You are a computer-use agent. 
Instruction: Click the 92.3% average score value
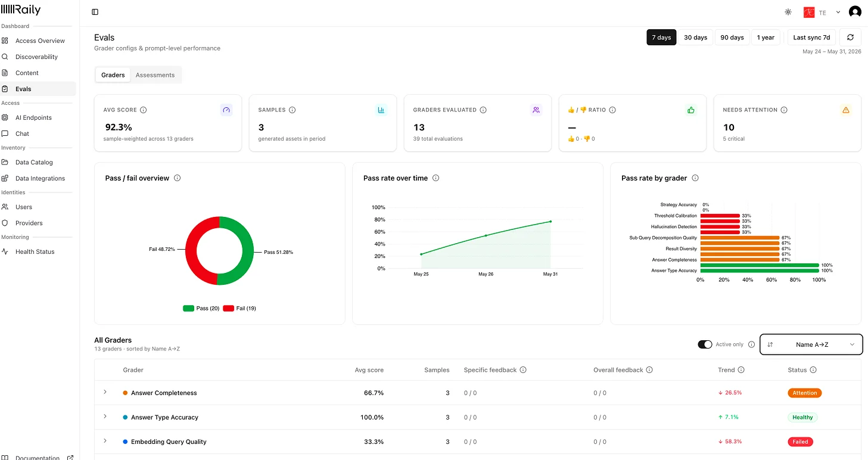[x=118, y=127]
